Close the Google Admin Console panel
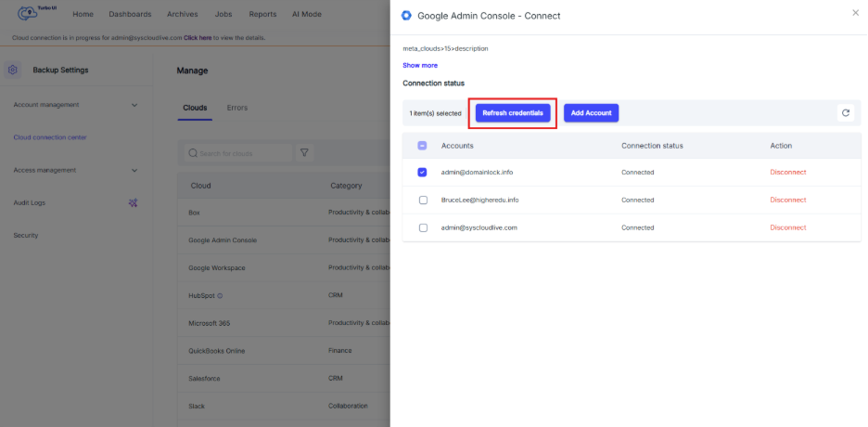Screen dimensions: 868x427 pos(855,13)
